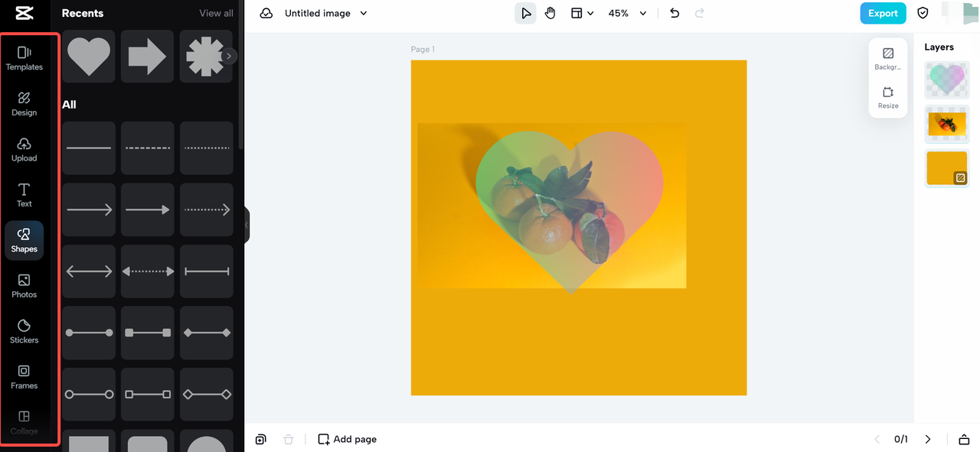The width and height of the screenshot is (980, 452).
Task: Insert line with hollow circle ends
Action: pos(89,395)
